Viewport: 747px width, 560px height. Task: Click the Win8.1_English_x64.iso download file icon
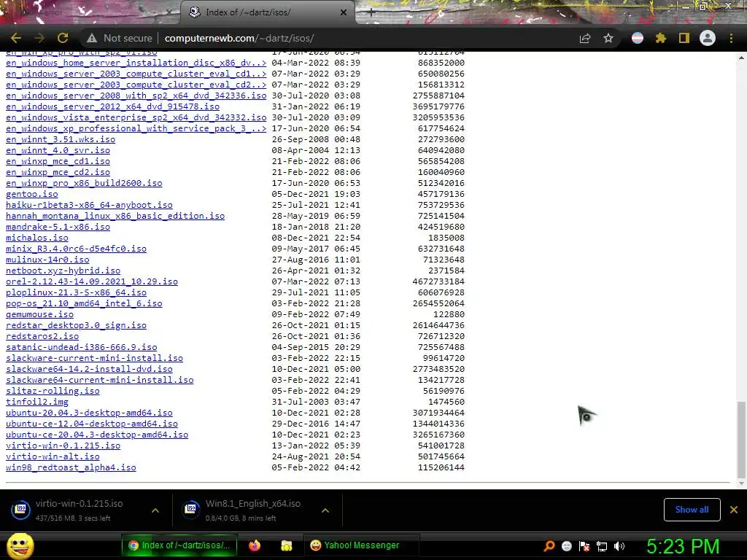click(191, 510)
